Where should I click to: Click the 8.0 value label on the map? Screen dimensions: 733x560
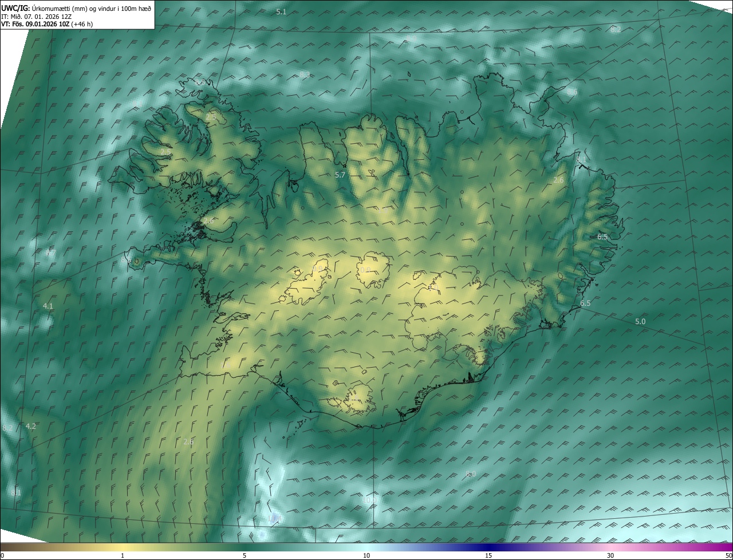tap(471, 474)
